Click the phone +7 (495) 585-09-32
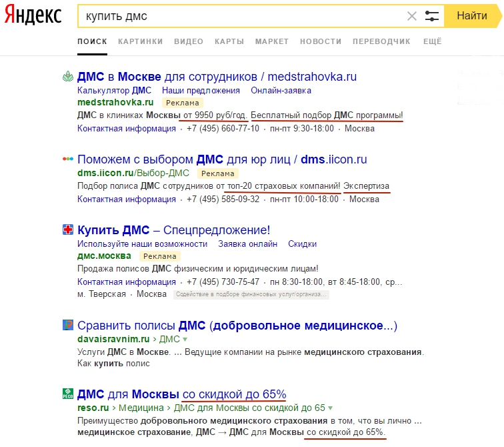Image resolution: width=504 pixels, height=447 pixels. [x=223, y=199]
